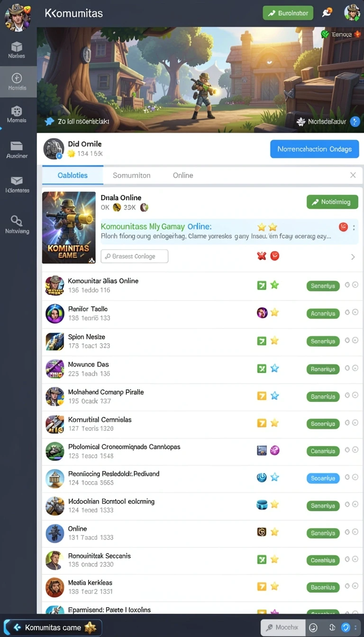Click the yellow star in the Spion Nesize row

[274, 340]
